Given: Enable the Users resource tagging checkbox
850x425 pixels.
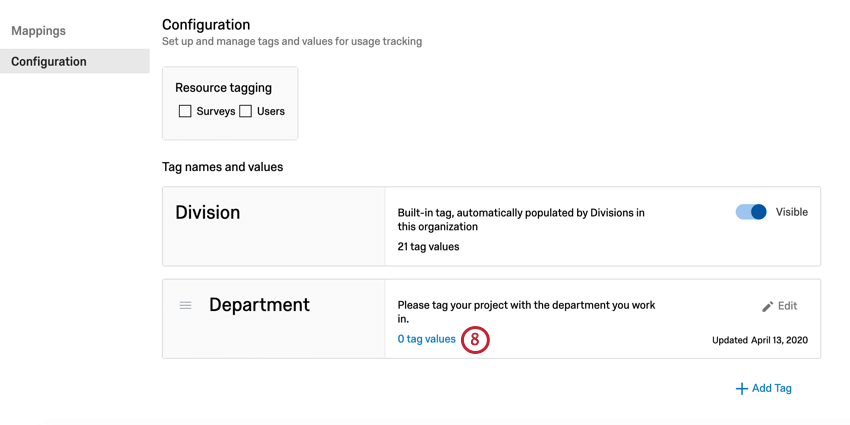Looking at the screenshot, I should pos(246,112).
